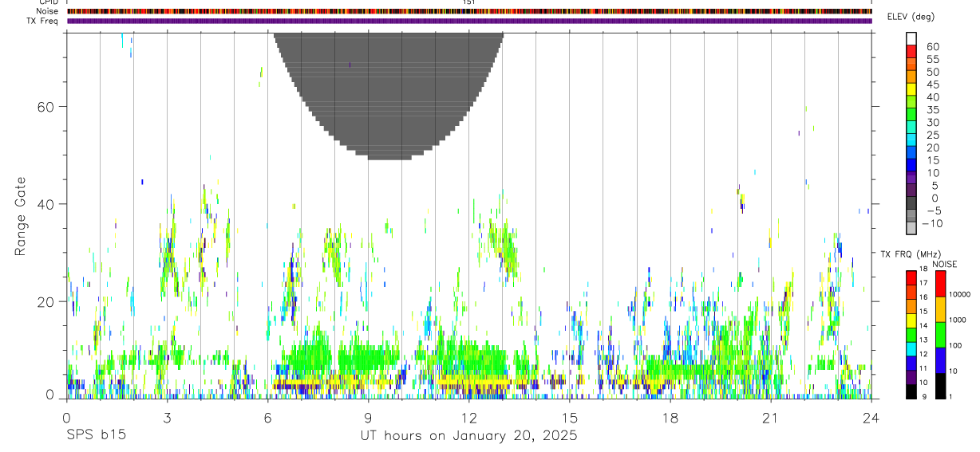Pick the yellow swatch in the ELEV color scale
Screen dimensions: 980x452
click(911, 88)
